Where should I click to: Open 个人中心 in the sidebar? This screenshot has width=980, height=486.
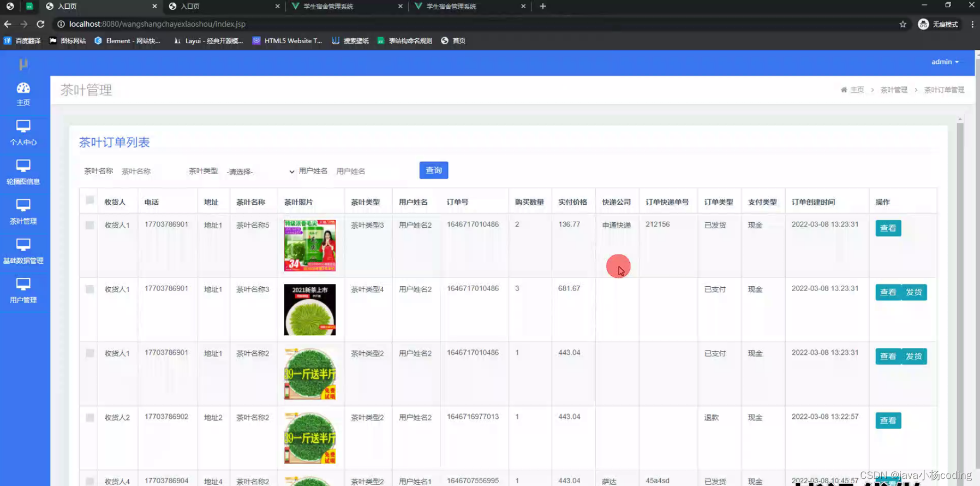(x=23, y=133)
